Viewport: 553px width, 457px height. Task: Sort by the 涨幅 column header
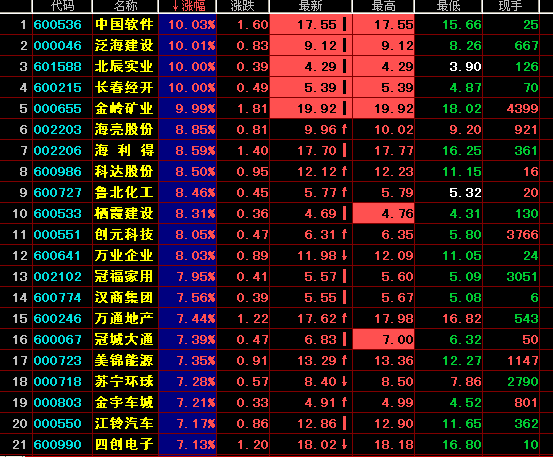pyautogui.click(x=187, y=6)
